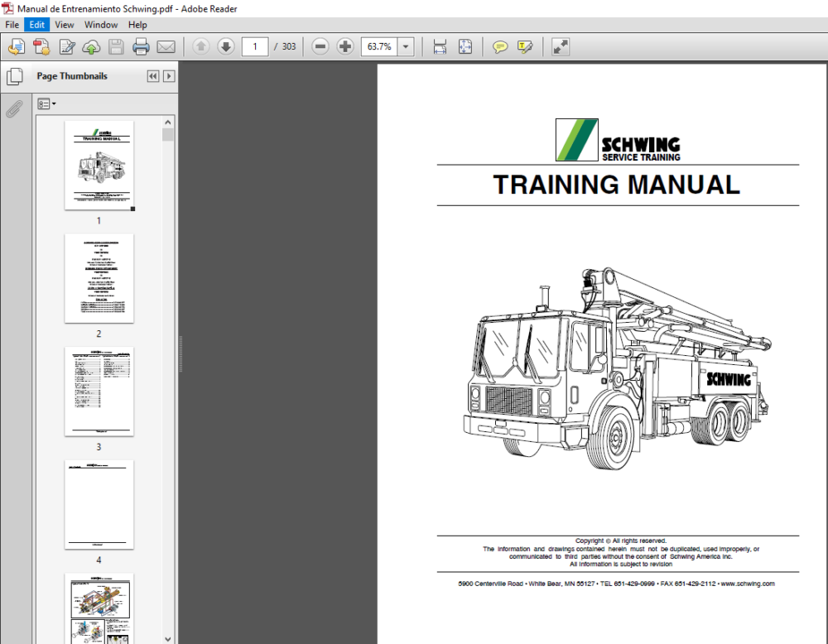
Task: Click the page number input field
Action: (255, 46)
